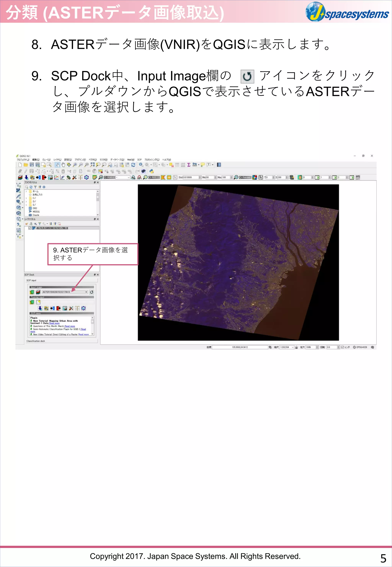
Task: Expand the E:/ drive in browser panel
Action: (x=26, y=205)
